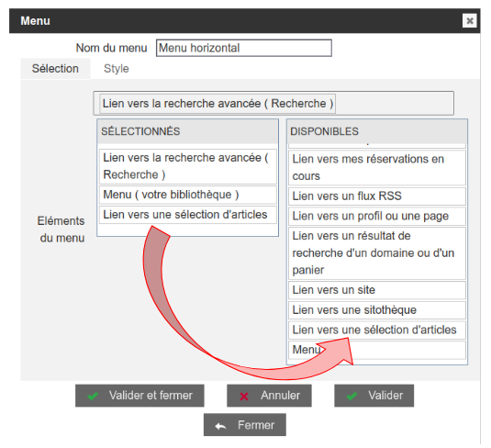Screen dimensions: 491x448
Task: Select 'Lien vers une sélection d'articles' in Disponibles
Action: pos(377,330)
